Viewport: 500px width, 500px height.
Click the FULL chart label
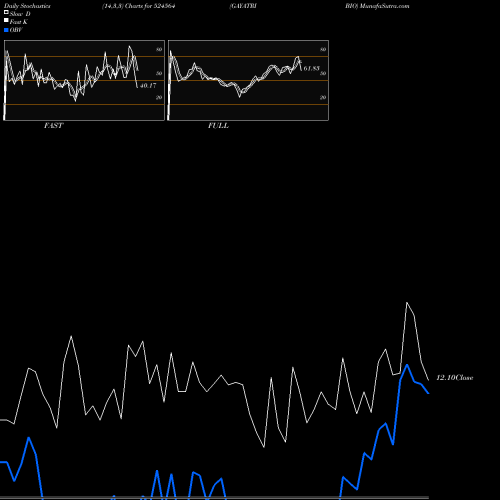218,126
